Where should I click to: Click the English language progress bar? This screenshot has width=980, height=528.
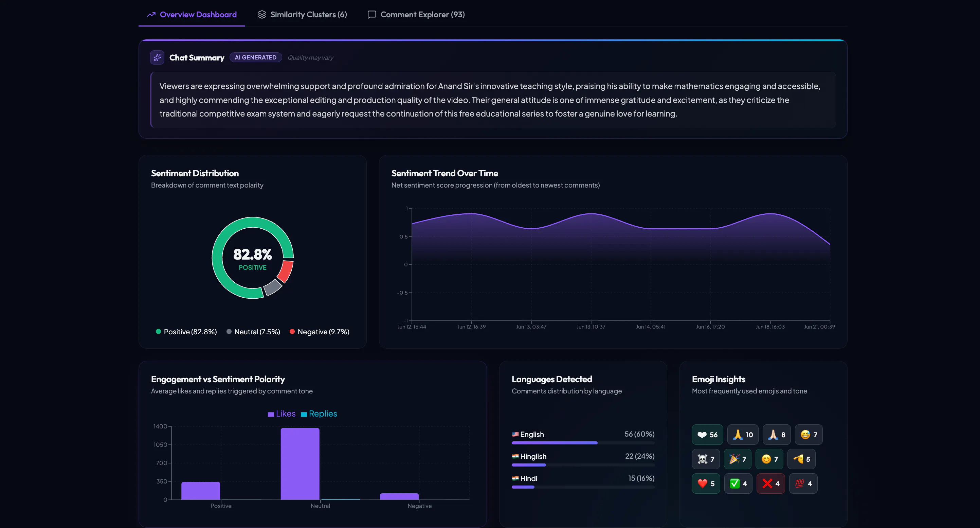click(583, 443)
